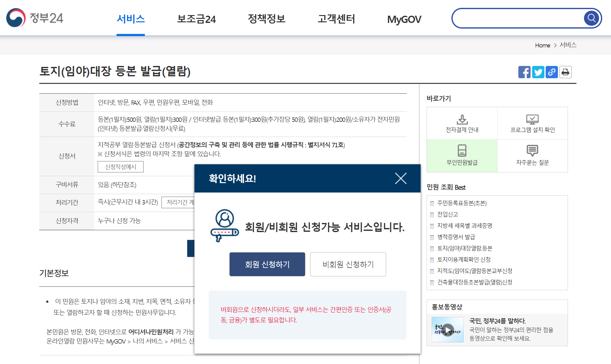The height and width of the screenshot is (364, 611).
Task: Click the 회원 신청하기 button
Action: click(267, 264)
